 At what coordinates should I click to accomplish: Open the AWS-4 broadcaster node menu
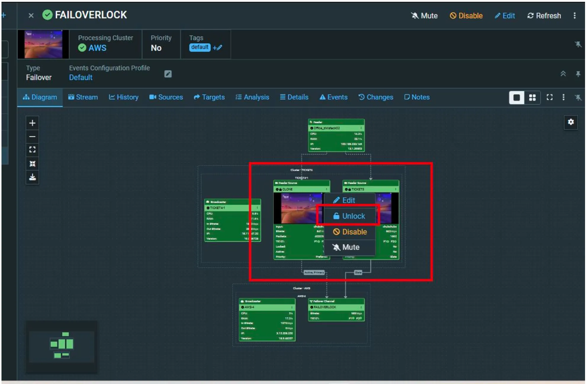(x=292, y=307)
